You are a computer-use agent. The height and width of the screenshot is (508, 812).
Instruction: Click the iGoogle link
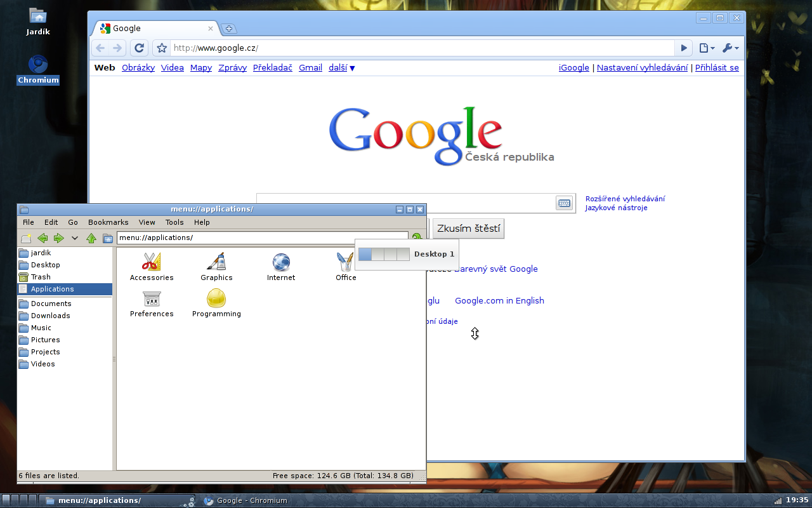(x=574, y=68)
